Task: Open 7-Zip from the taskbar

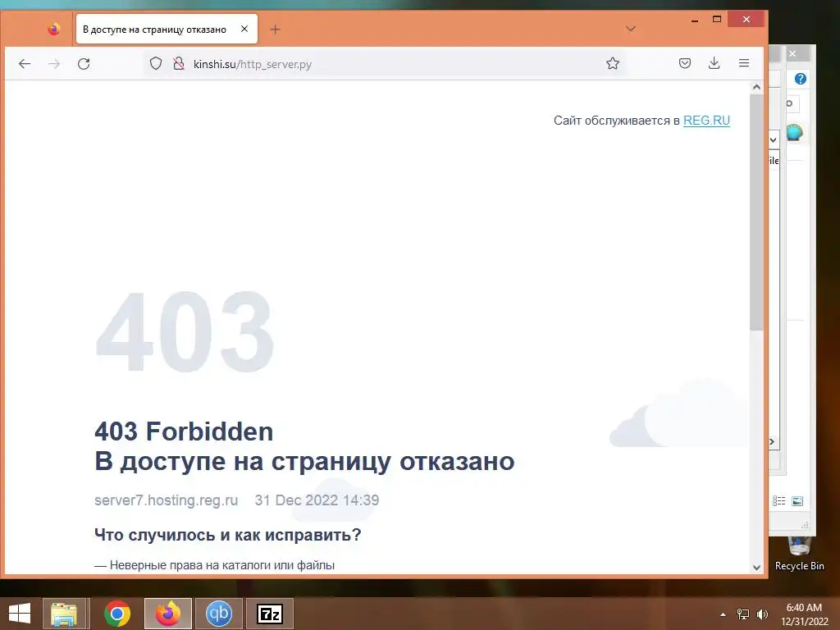Action: pos(269,614)
